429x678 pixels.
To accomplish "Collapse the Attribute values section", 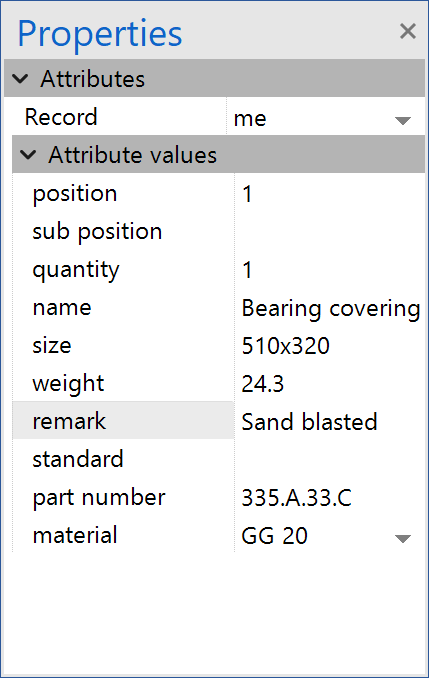I will coord(28,155).
